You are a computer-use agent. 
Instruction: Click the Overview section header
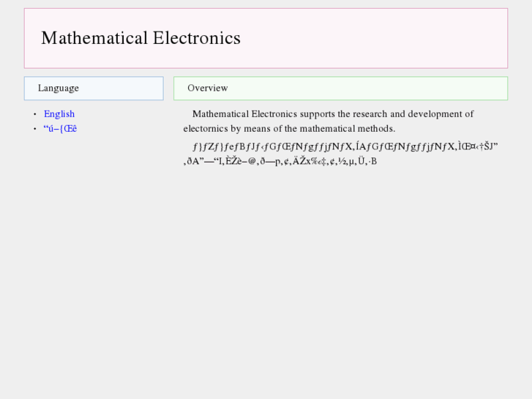[x=208, y=88]
